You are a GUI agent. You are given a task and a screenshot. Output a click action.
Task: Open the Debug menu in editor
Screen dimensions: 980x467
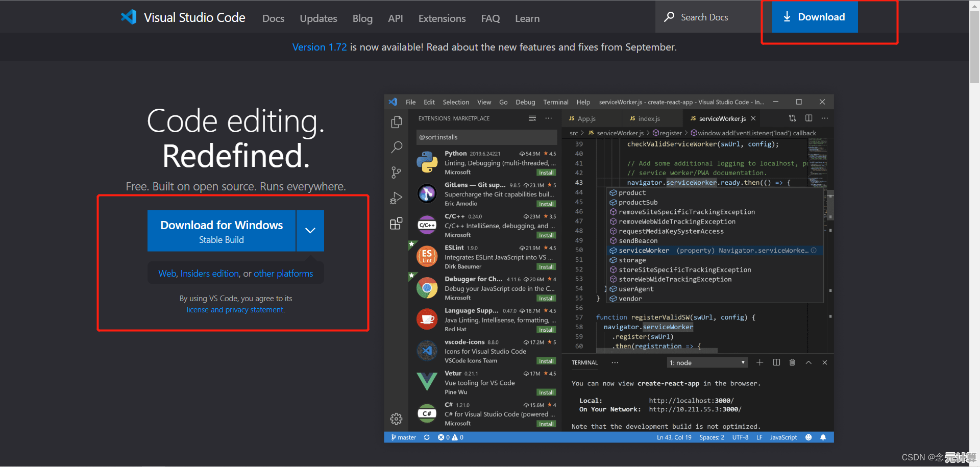525,102
